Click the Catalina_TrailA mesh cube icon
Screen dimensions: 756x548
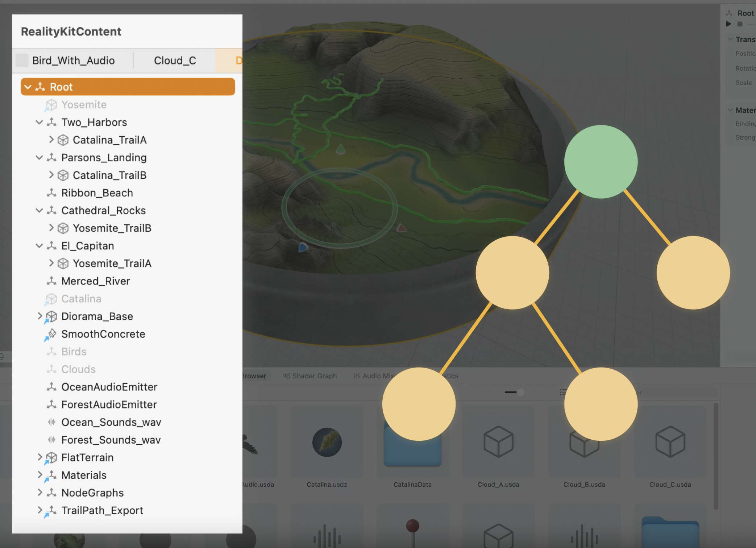tap(63, 140)
